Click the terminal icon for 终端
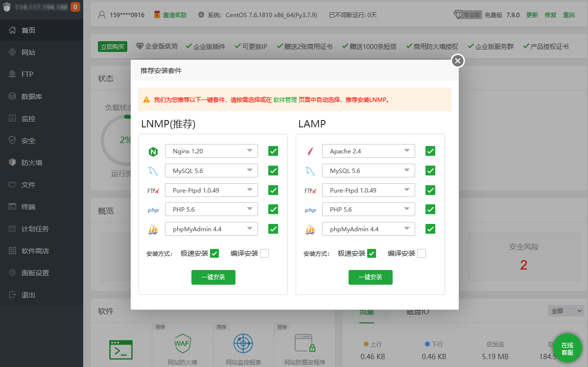Image resolution: width=588 pixels, height=367 pixels. point(13,207)
